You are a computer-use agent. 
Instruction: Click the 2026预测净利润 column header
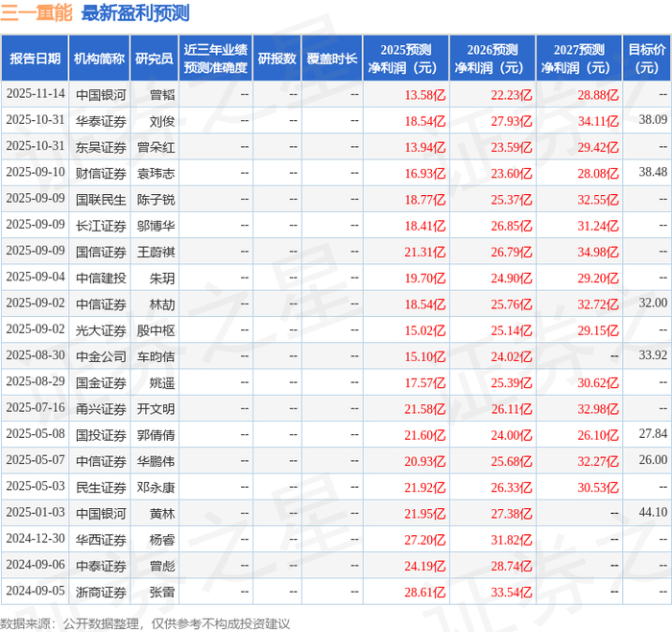pyautogui.click(x=492, y=59)
